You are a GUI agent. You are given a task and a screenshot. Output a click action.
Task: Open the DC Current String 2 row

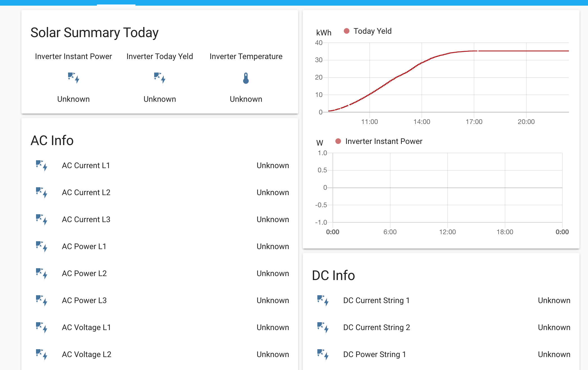(376, 327)
